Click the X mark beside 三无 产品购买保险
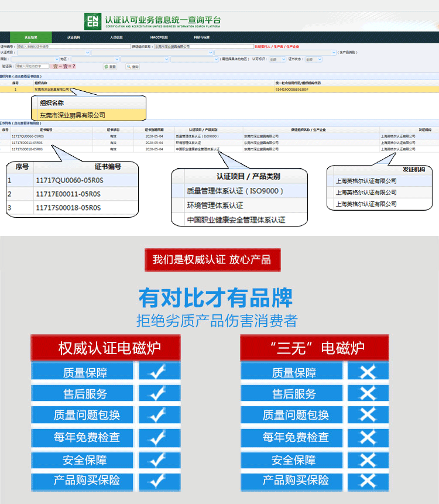Screen dimensions: 439x504 [368, 482]
